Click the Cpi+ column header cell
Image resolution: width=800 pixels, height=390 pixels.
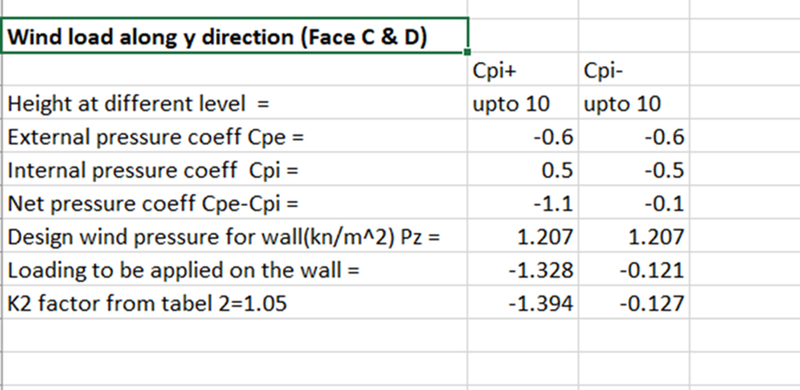522,69
